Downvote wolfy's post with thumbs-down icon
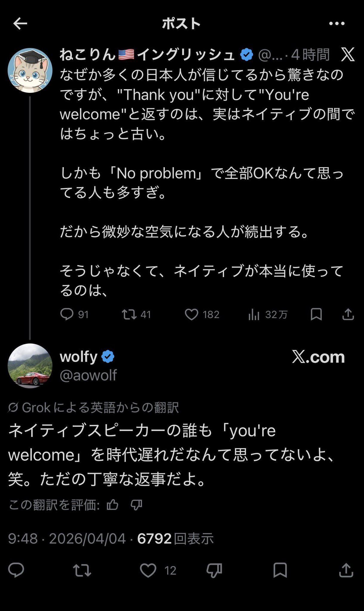 point(214,570)
